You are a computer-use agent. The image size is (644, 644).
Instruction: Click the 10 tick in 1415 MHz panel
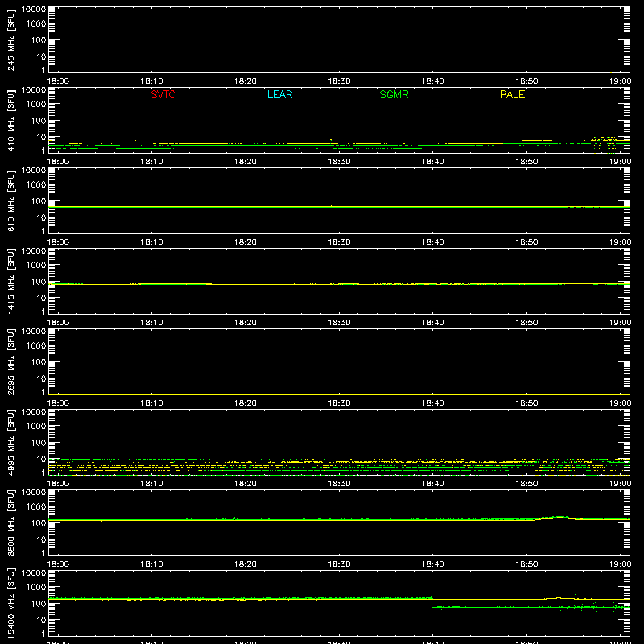tap(41, 298)
